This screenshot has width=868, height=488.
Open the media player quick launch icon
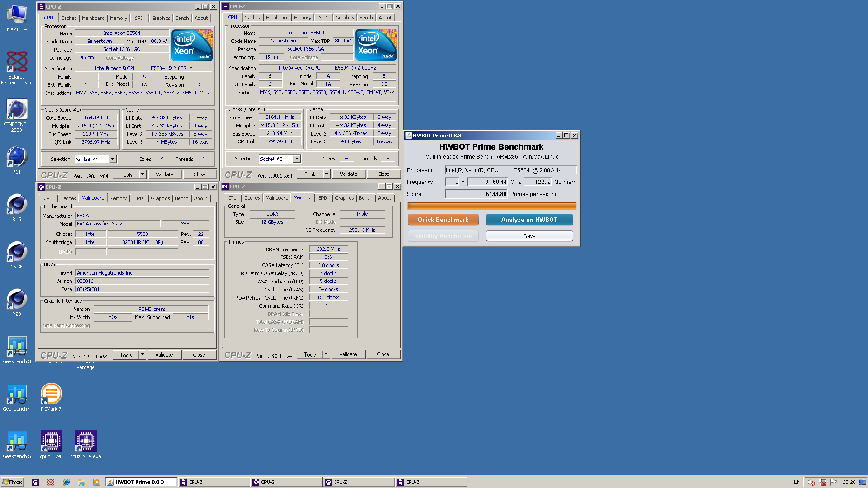click(x=97, y=482)
